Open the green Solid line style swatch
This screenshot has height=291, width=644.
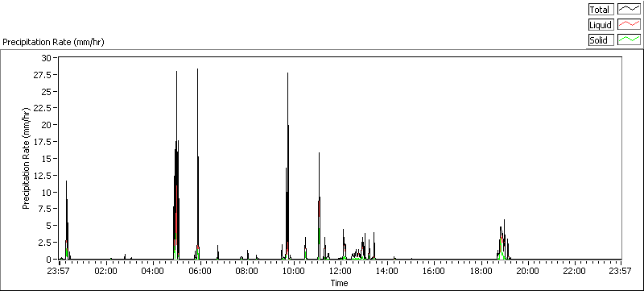[630, 39]
